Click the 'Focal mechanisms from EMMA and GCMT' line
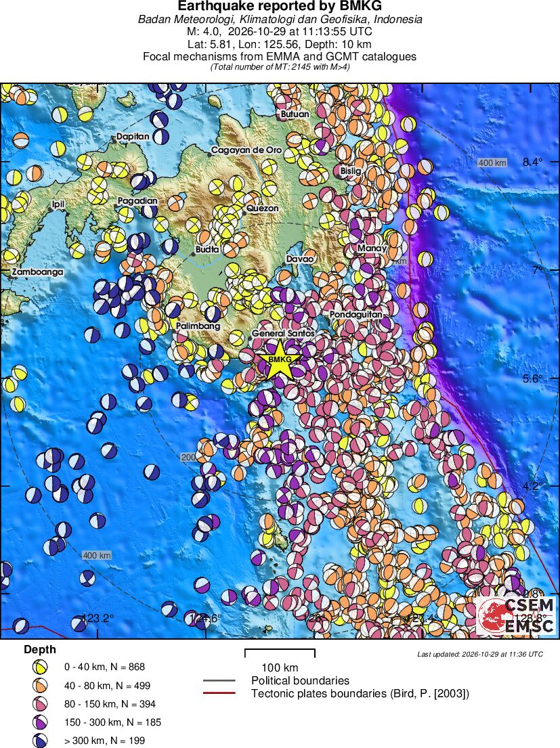Viewport: 560px width, 748px height. coord(280,57)
